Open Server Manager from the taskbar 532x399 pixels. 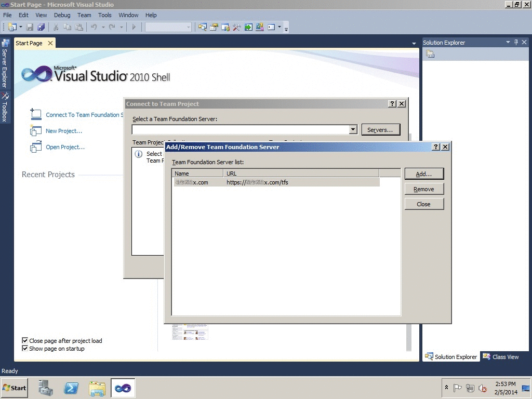pyautogui.click(x=46, y=388)
